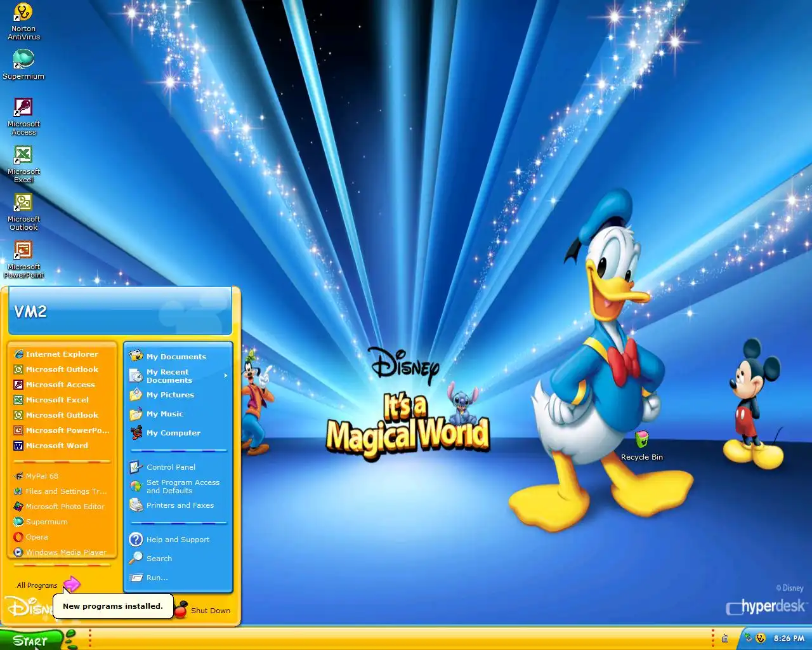Open Microsoft Access in Start menu list
This screenshot has height=650, width=812.
(62, 385)
